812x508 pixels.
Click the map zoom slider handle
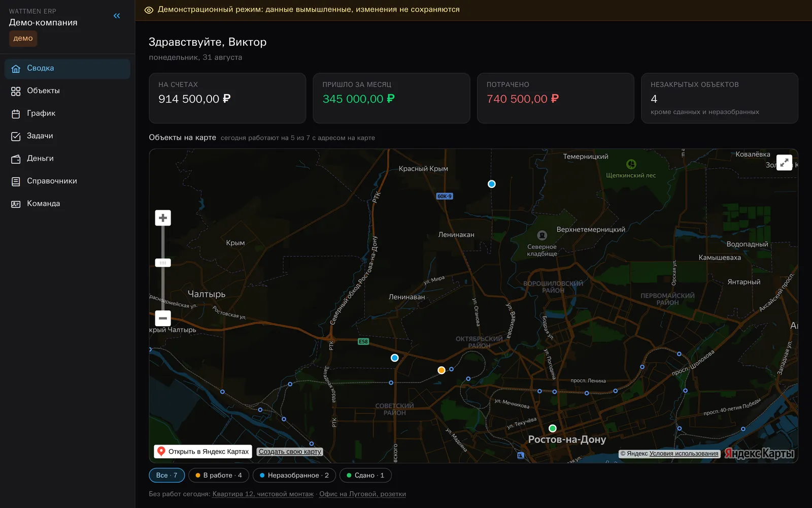[163, 263]
